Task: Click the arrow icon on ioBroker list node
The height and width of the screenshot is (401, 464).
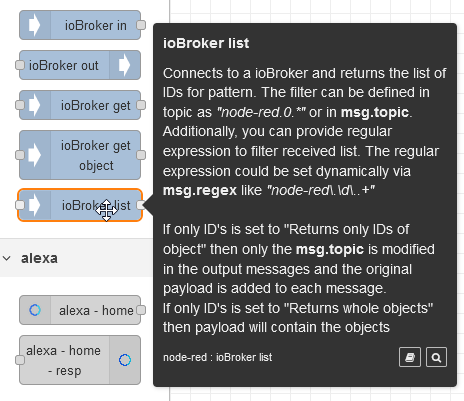Action: [34, 205]
